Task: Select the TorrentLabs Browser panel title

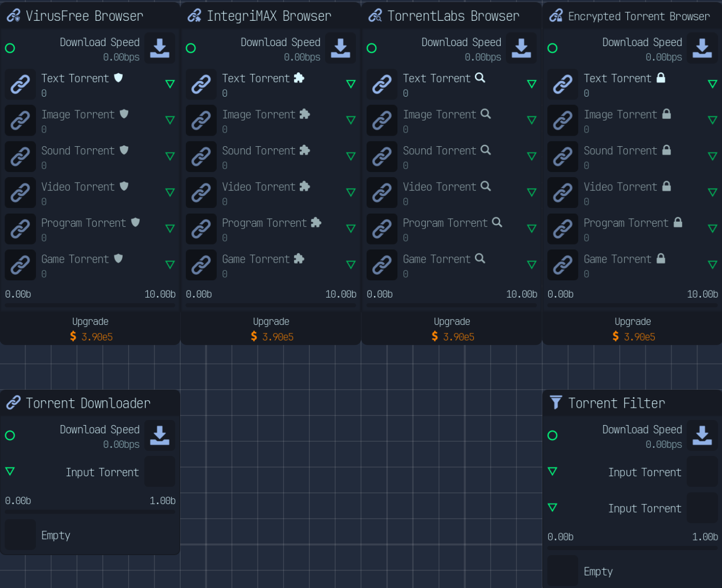Action: 453,16
